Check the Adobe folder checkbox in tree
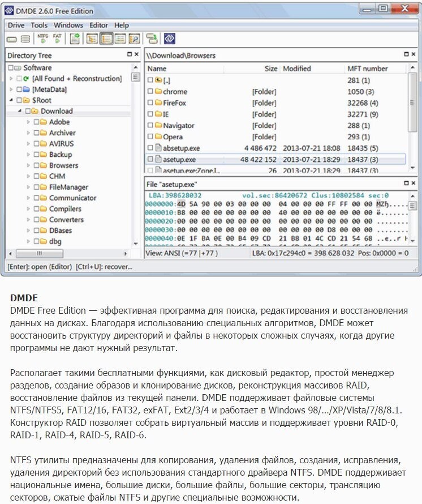 (x=36, y=122)
